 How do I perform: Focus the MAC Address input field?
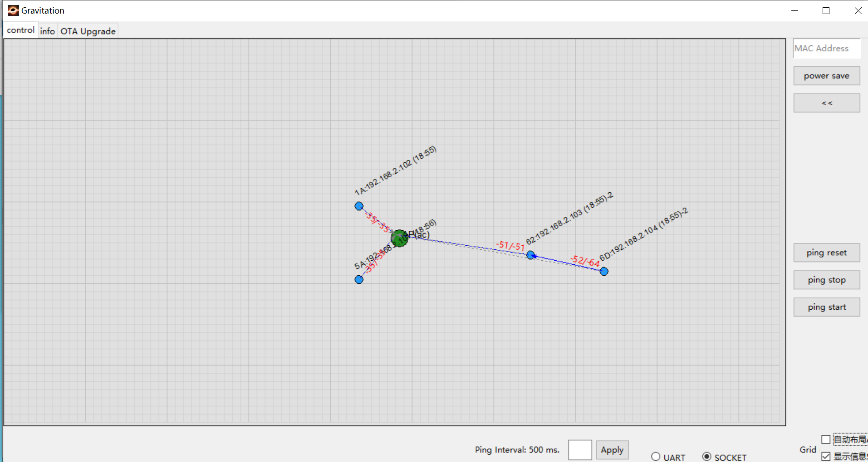[826, 49]
